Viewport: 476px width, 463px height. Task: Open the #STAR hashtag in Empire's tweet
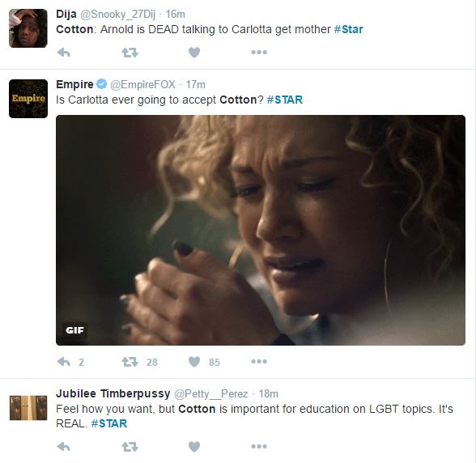tap(285, 100)
